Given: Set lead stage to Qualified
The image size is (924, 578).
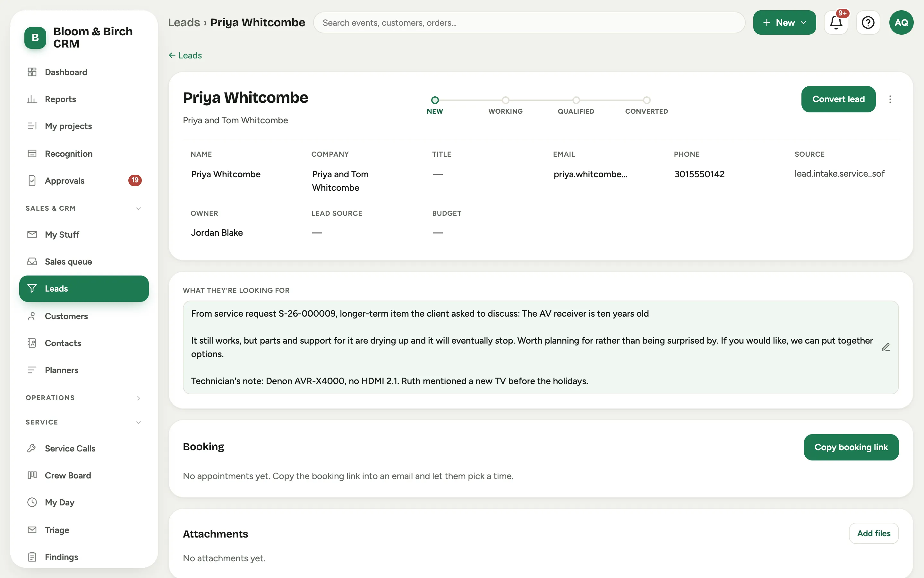Looking at the screenshot, I should tap(576, 105).
